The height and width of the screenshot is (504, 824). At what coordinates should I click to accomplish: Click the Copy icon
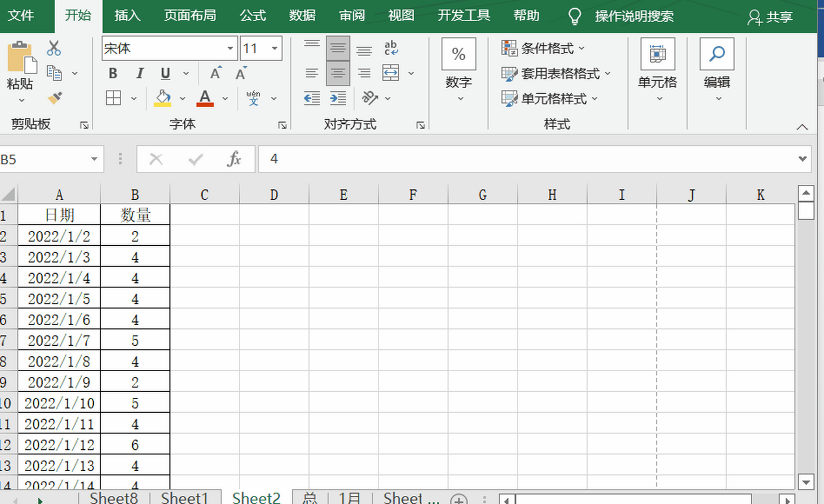(55, 73)
